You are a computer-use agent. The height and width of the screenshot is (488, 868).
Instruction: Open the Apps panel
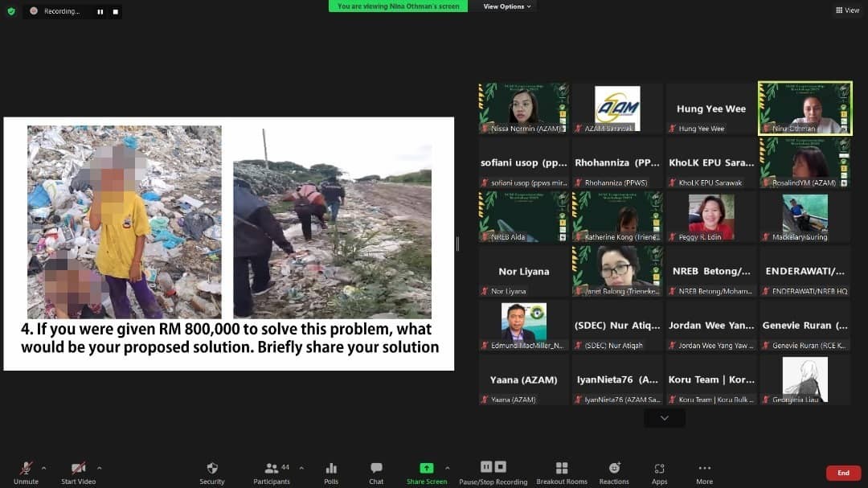tap(660, 469)
